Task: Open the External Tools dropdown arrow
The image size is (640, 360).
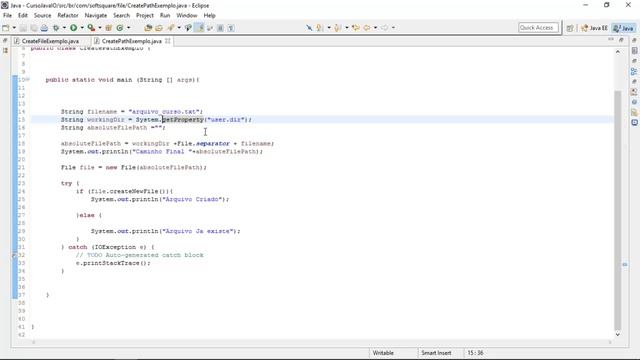Action: (100, 28)
